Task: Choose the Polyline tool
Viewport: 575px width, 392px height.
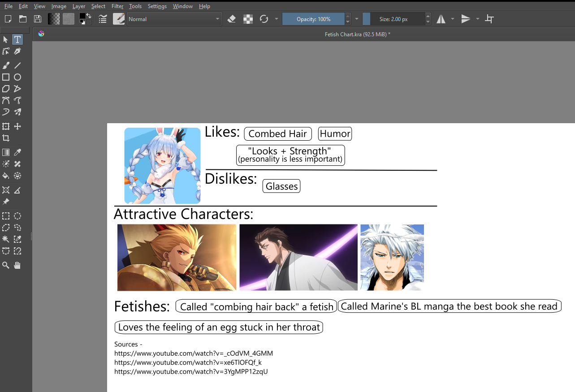Action: (17, 89)
